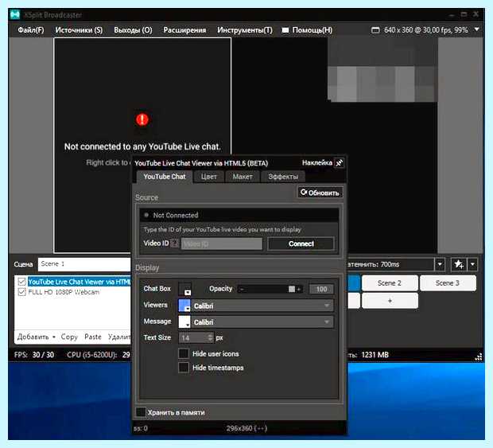
Task: Open the resolution dropdown arrow at top right
Action: point(476,29)
